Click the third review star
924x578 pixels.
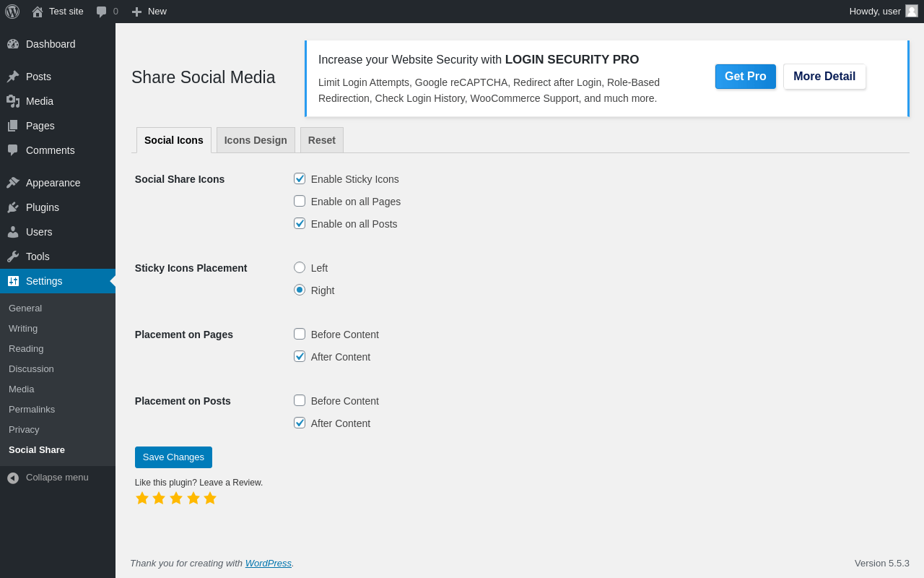(x=176, y=498)
